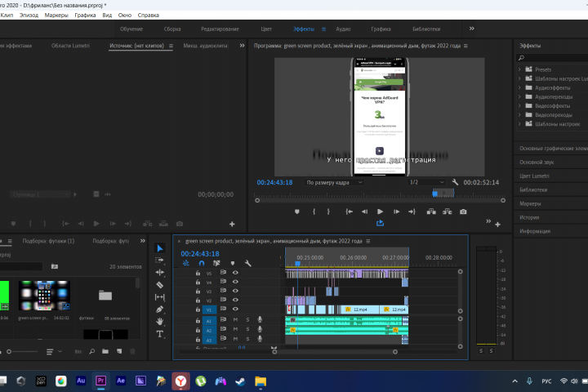The image size is (588, 392).
Task: Open the Основной звук panel
Action: click(x=537, y=162)
